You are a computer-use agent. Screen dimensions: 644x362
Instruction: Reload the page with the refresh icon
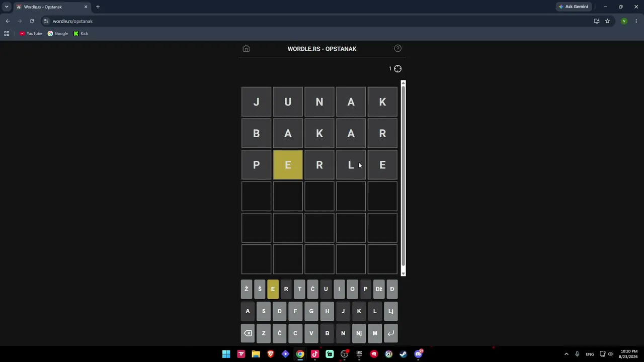32,21
